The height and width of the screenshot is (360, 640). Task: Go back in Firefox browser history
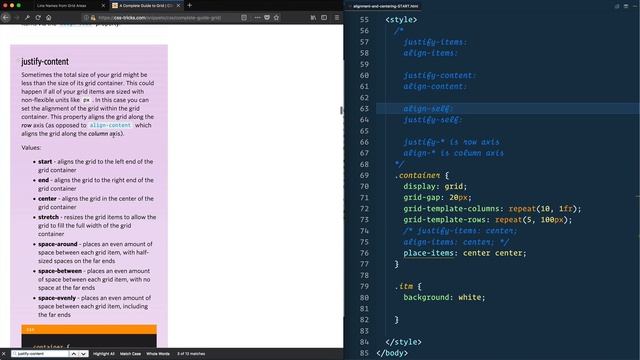[x=6, y=18]
